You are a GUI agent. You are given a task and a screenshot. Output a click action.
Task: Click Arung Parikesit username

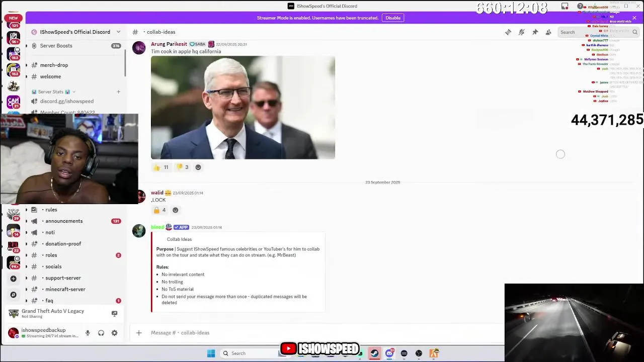point(169,44)
